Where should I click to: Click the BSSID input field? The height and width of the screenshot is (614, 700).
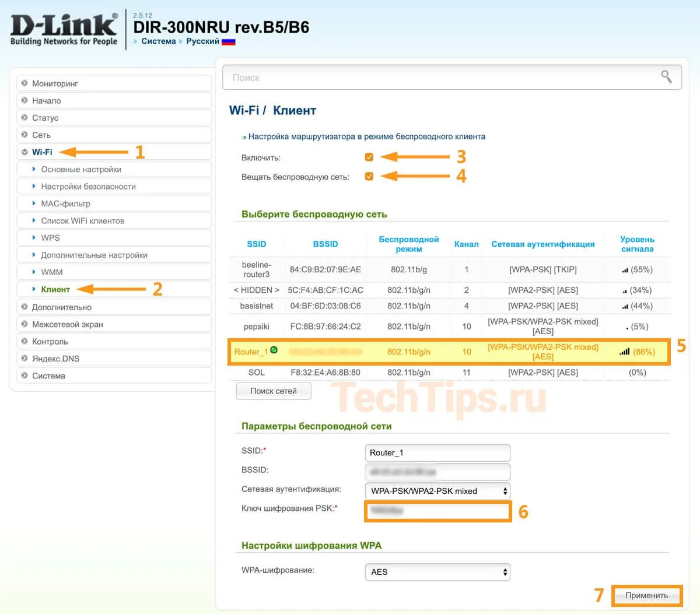point(437,472)
